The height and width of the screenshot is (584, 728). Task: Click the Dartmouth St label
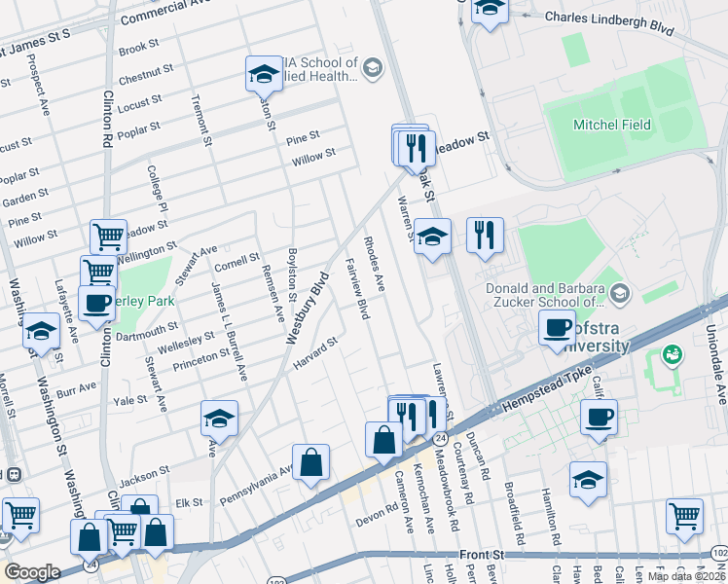[147, 331]
